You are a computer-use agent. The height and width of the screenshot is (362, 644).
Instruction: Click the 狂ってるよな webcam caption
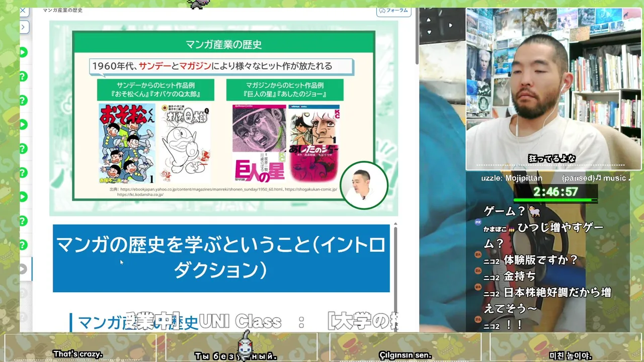(552, 158)
